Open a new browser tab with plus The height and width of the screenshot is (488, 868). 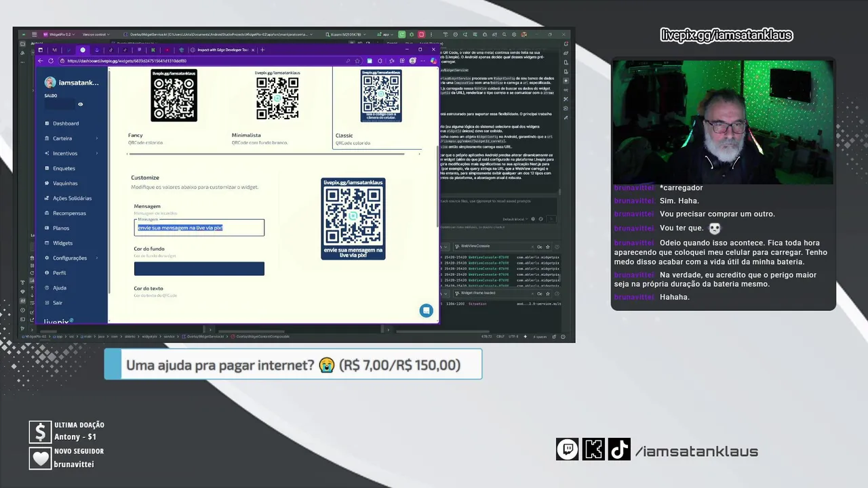tap(262, 49)
